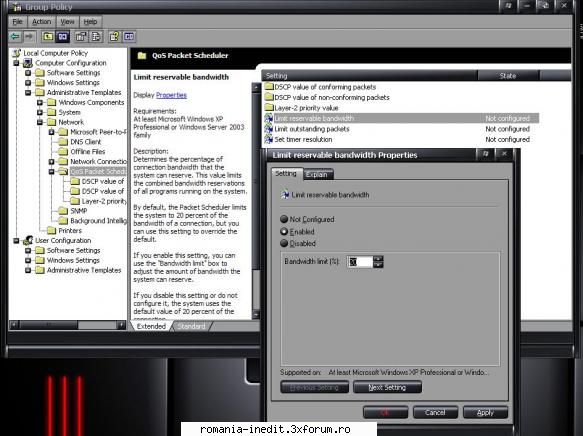The width and height of the screenshot is (583, 436).
Task: Collapse the Computer Configuration node
Action: point(16,63)
